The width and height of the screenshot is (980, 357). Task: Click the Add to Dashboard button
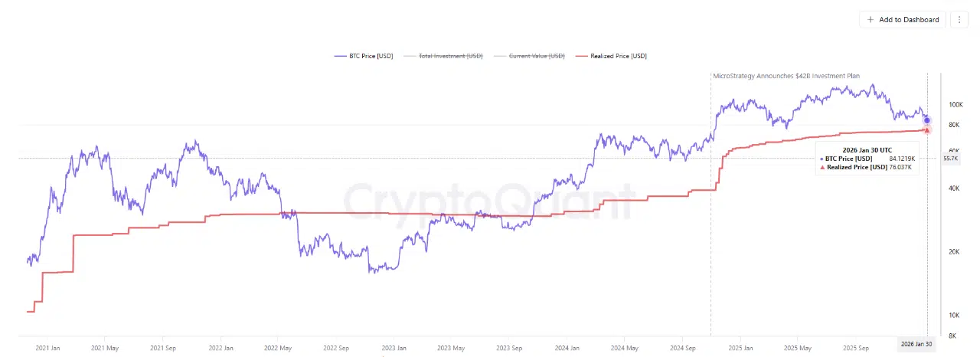(903, 19)
